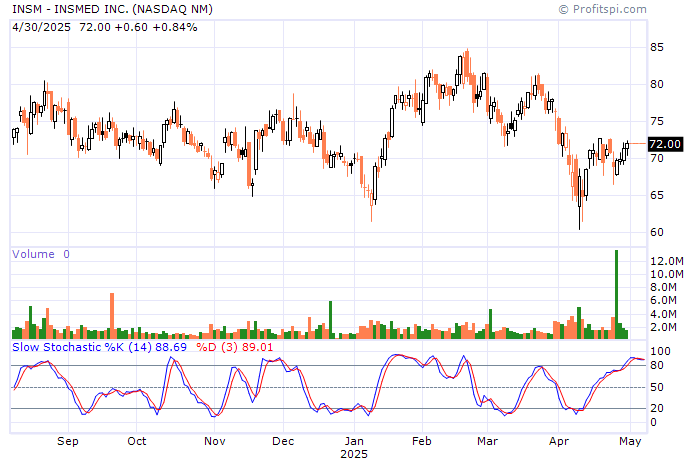Click the 60 price axis label
This screenshot has height=464, width=700.
(x=657, y=232)
